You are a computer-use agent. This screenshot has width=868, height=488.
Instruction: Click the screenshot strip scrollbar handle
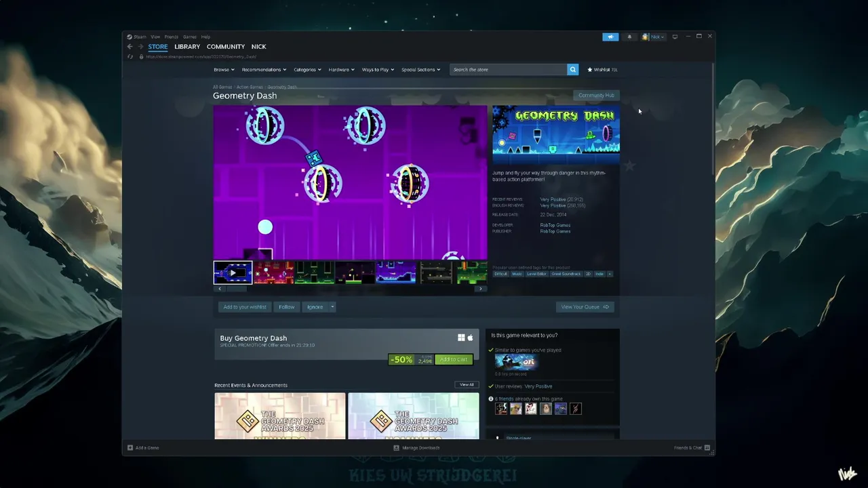[236, 289]
